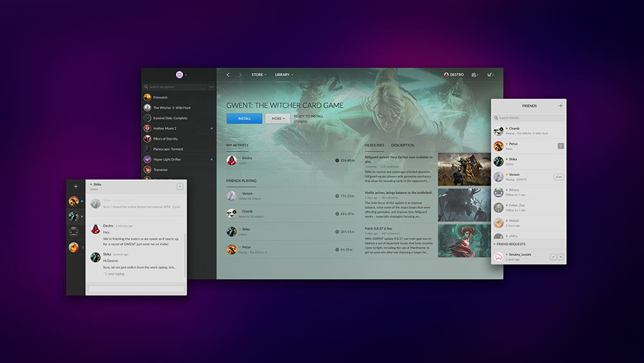The image size is (644, 363).
Task: Open Shika chat header dropdown arrow
Action: (x=180, y=186)
